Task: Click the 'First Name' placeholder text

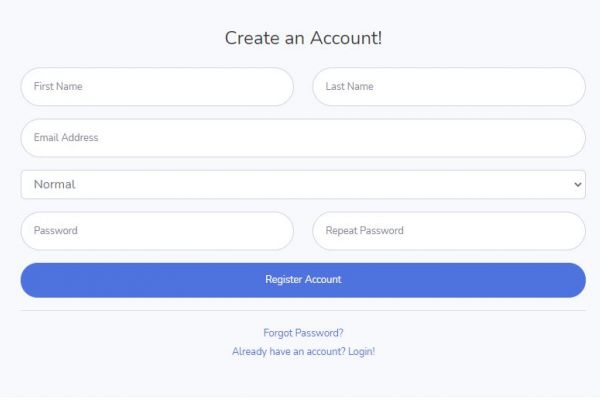Action: [58, 87]
